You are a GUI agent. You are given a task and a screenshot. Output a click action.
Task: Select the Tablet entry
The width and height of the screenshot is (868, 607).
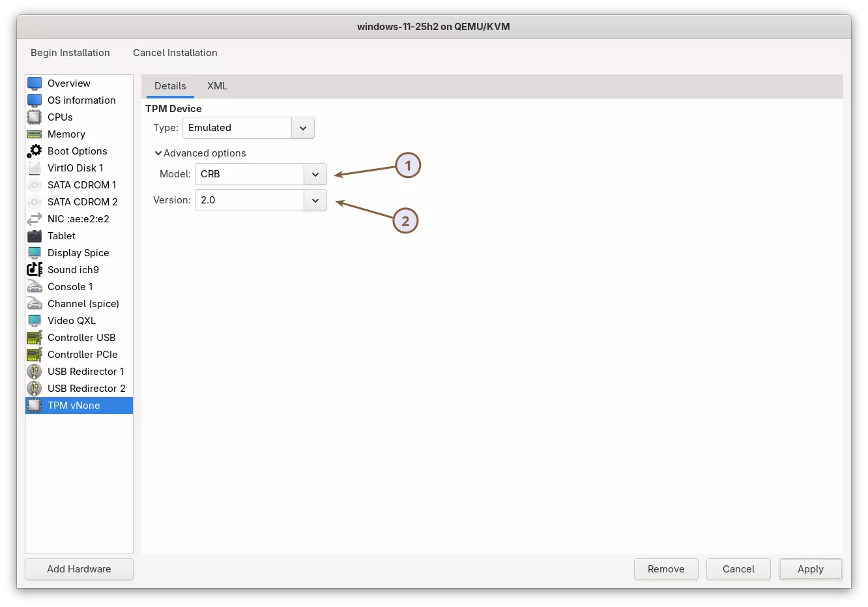click(79, 236)
